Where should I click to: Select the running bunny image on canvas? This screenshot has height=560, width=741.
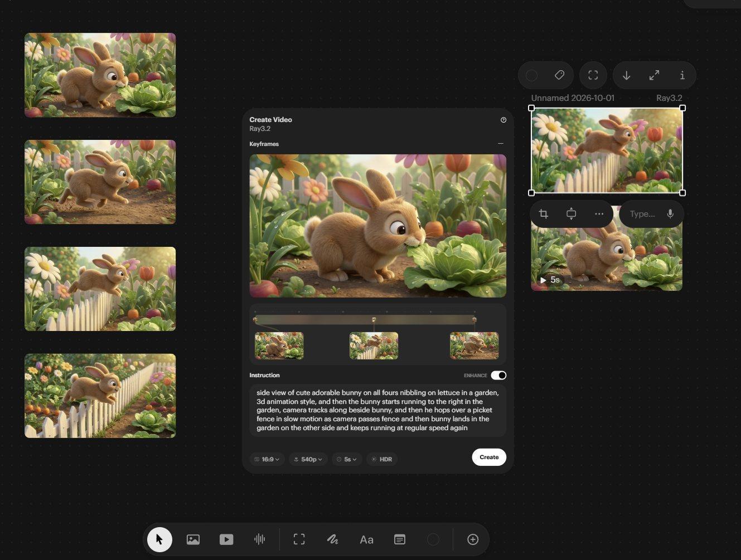click(x=100, y=182)
